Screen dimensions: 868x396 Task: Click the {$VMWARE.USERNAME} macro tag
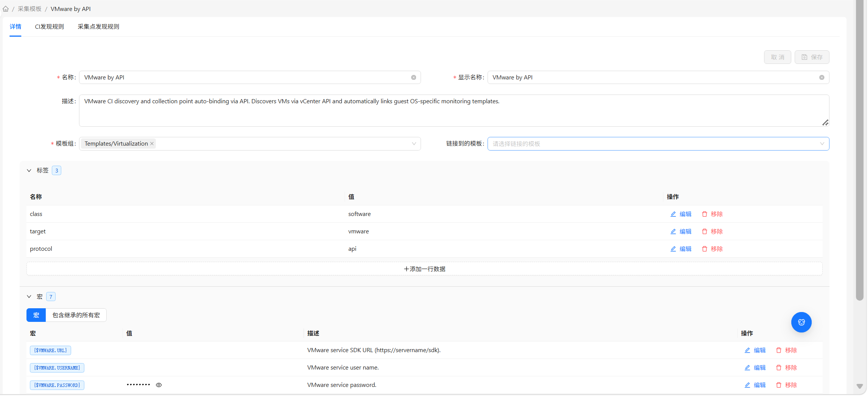(x=57, y=368)
